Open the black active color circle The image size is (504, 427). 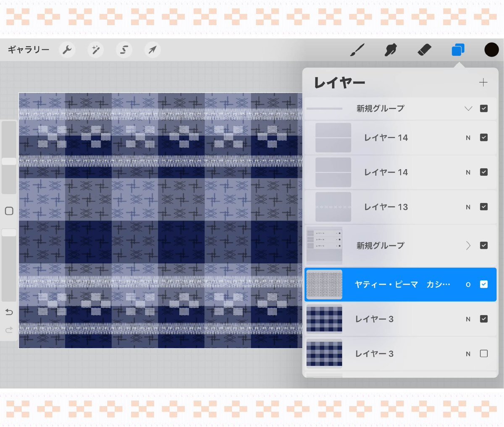click(491, 50)
